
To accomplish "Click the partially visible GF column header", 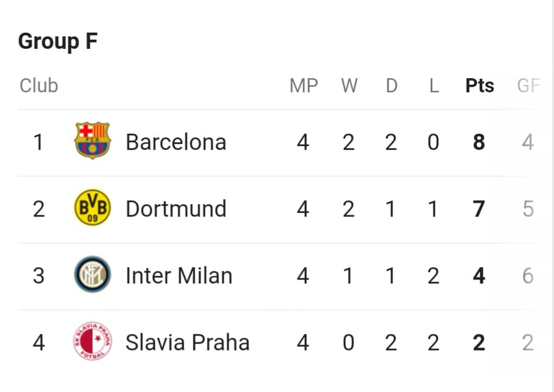I will (x=528, y=85).
